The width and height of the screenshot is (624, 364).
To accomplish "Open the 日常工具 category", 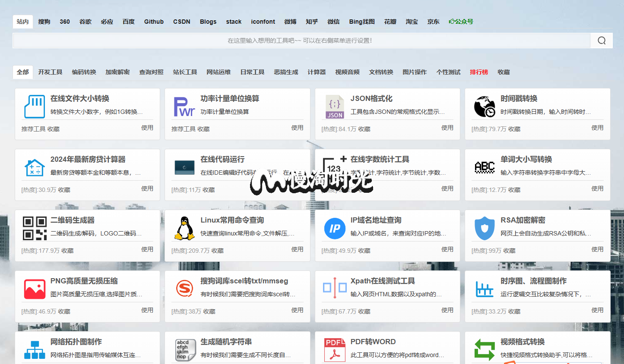I will tap(252, 72).
